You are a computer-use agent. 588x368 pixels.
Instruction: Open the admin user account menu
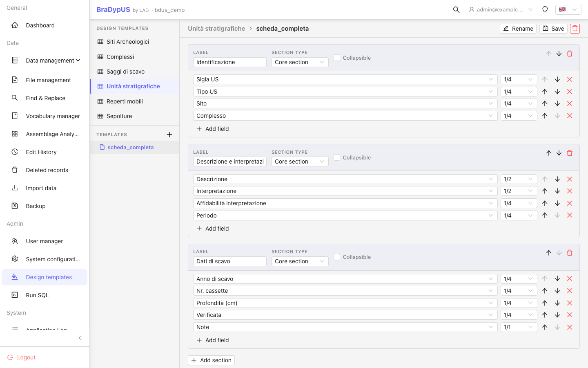tap(501, 9)
